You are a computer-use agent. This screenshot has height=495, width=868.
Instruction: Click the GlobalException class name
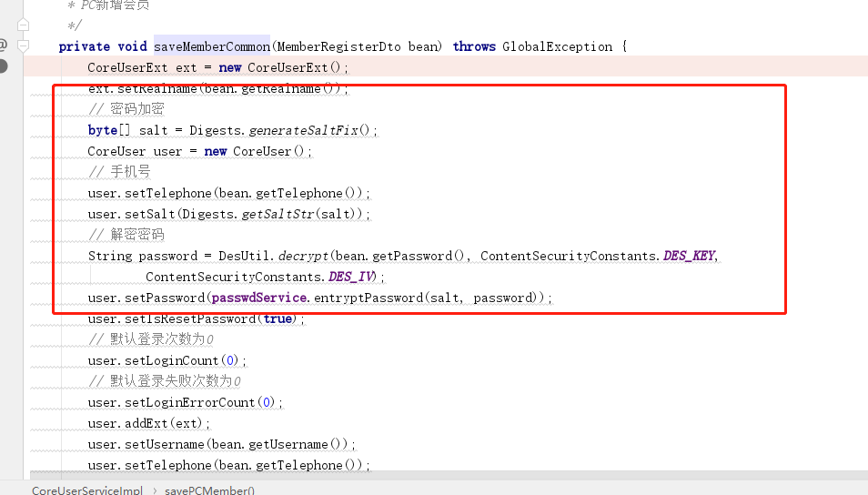click(558, 46)
